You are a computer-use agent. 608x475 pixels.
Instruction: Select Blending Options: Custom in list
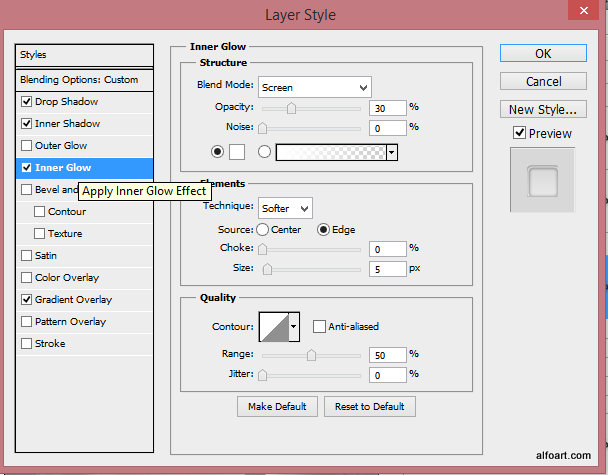pyautogui.click(x=79, y=80)
